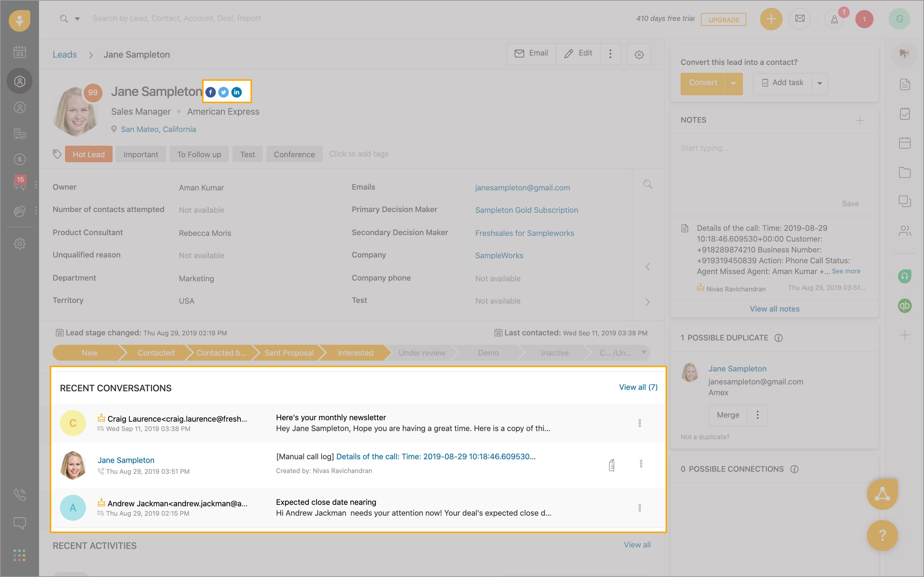
Task: Add a new note with plus icon
Action: [859, 120]
